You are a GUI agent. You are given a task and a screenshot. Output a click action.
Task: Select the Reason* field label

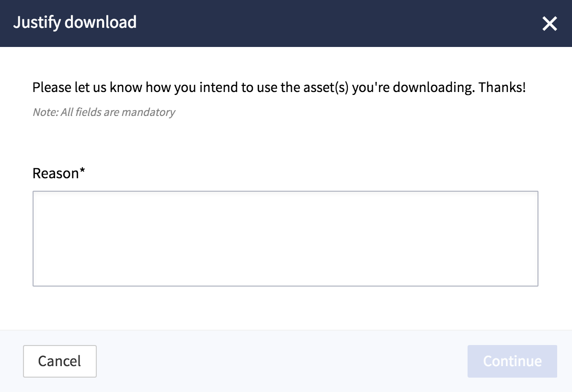pos(59,173)
